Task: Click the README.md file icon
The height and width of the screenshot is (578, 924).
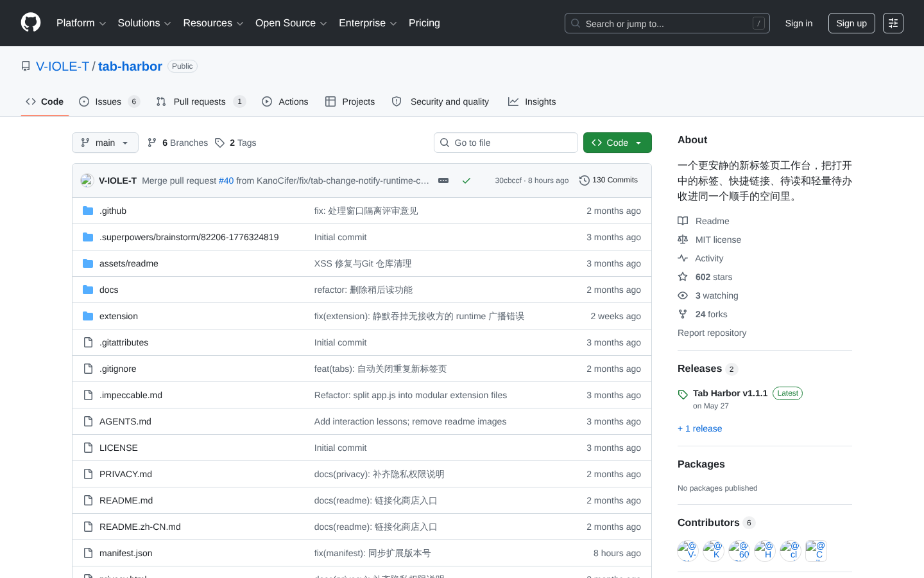Action: point(88,500)
